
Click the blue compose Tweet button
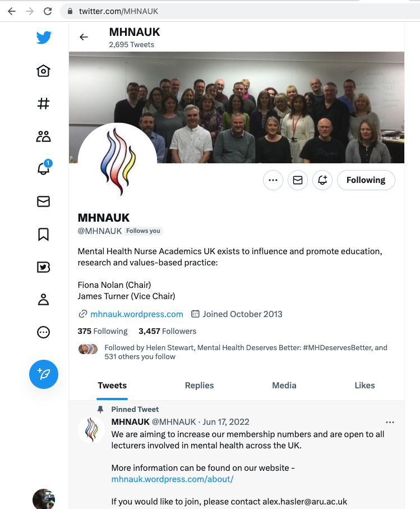[x=44, y=374]
